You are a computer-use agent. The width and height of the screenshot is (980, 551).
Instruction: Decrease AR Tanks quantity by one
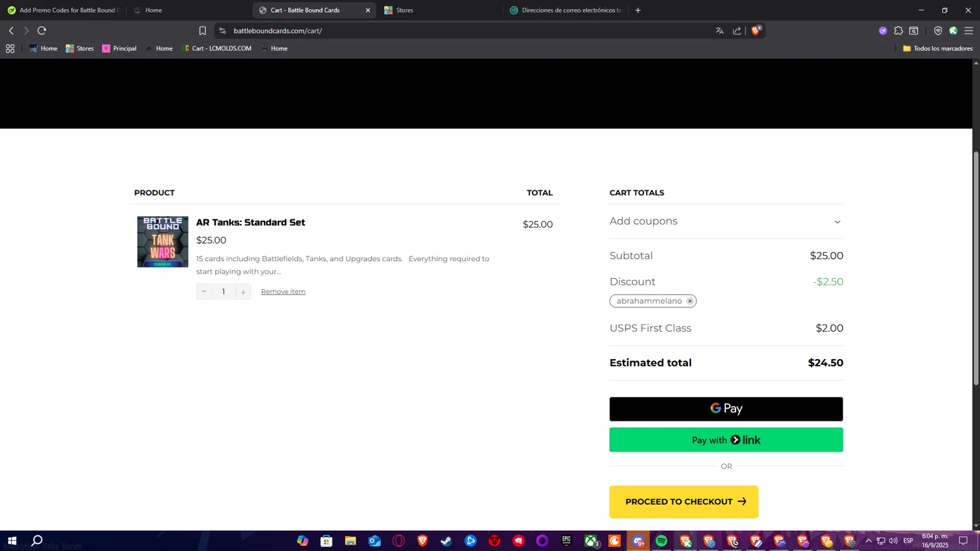204,292
